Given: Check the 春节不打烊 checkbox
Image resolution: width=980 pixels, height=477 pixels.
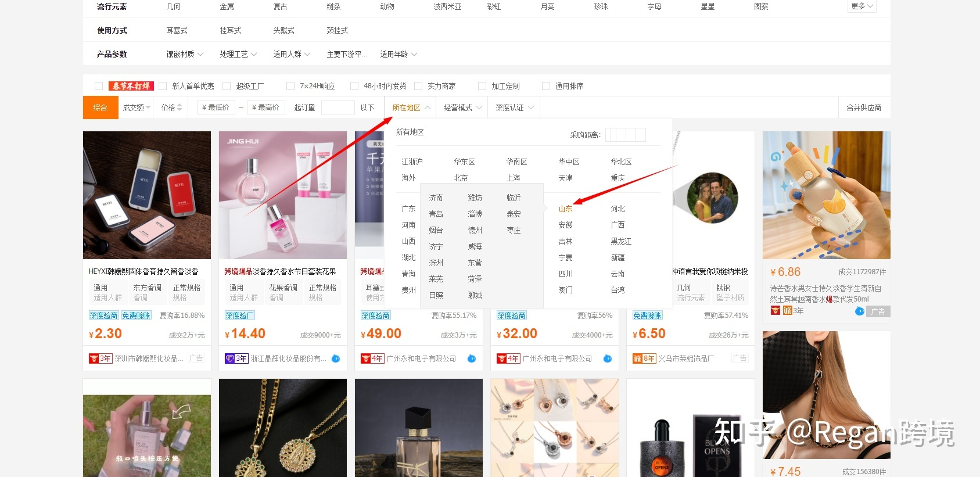Looking at the screenshot, I should pyautogui.click(x=99, y=86).
